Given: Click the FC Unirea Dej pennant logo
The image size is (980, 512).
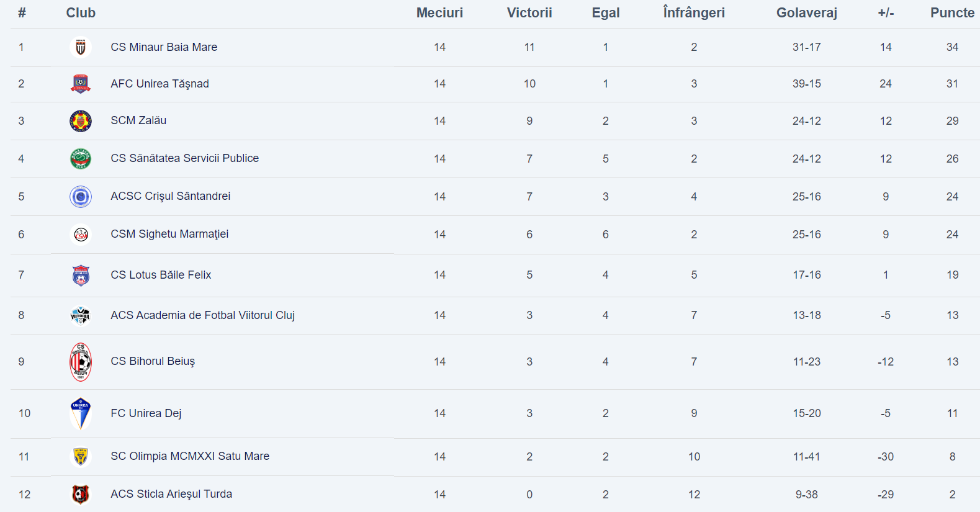Looking at the screenshot, I should click(81, 413).
